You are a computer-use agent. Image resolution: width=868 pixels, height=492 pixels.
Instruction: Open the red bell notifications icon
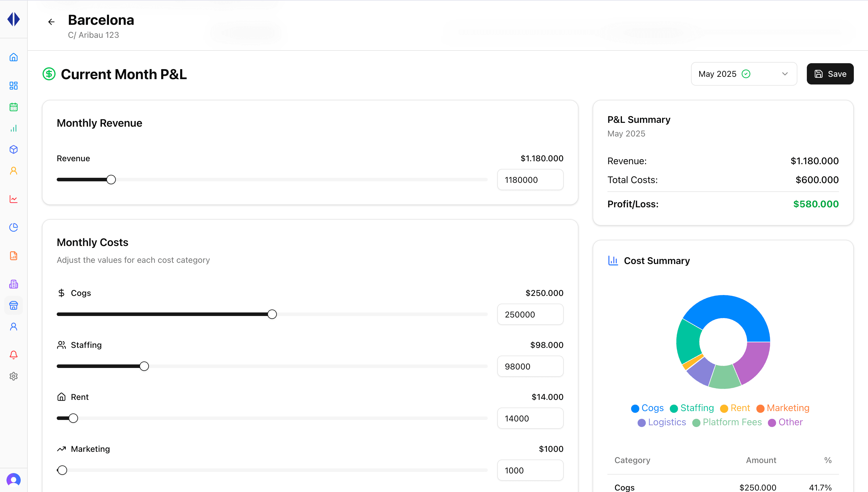point(14,355)
